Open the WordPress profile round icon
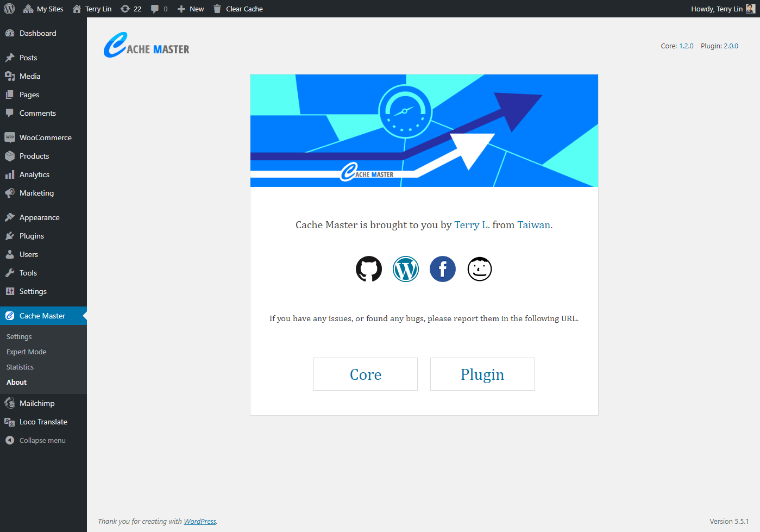Image resolution: width=760 pixels, height=532 pixels. pos(406,269)
